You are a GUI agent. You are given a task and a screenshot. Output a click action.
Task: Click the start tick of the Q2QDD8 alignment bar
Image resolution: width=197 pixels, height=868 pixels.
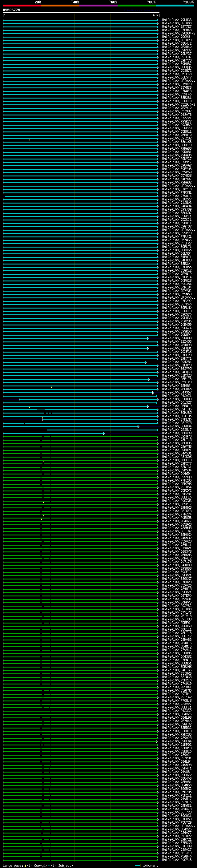(19, 399)
